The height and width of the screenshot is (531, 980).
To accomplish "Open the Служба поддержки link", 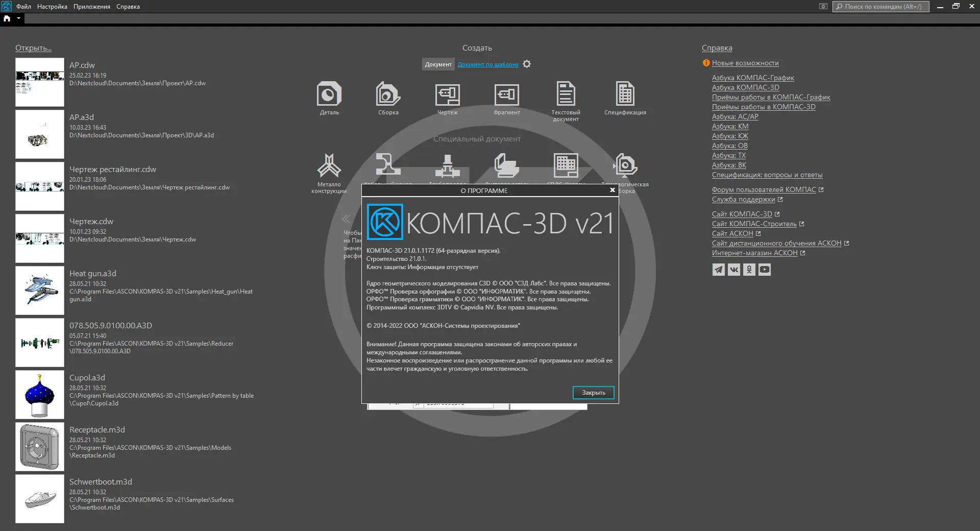I will click(x=744, y=199).
